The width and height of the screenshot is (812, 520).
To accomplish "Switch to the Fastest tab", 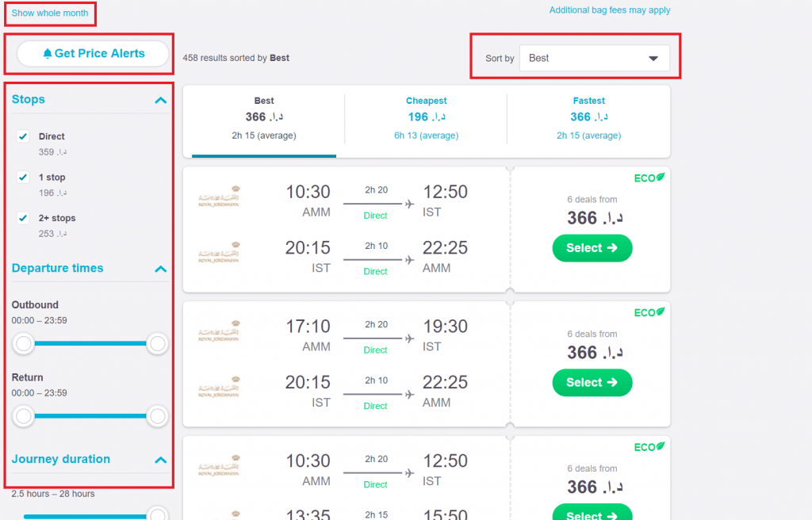I will tap(589, 115).
